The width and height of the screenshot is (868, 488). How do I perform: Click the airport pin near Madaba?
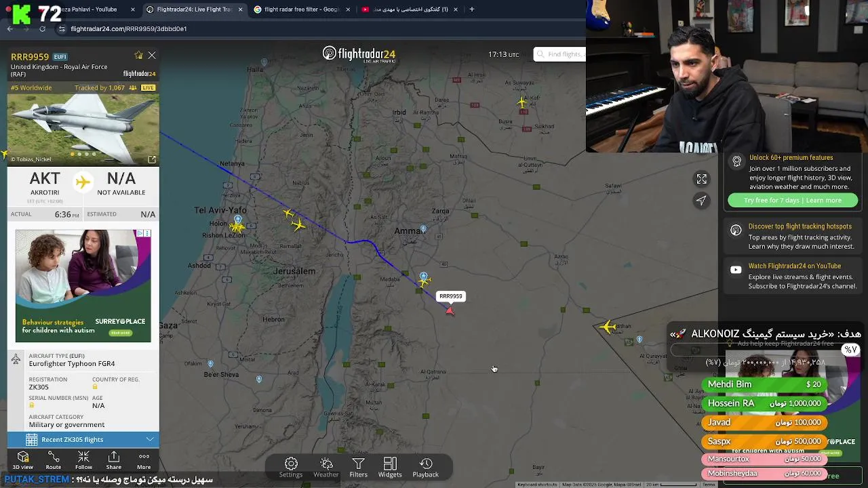424,278
